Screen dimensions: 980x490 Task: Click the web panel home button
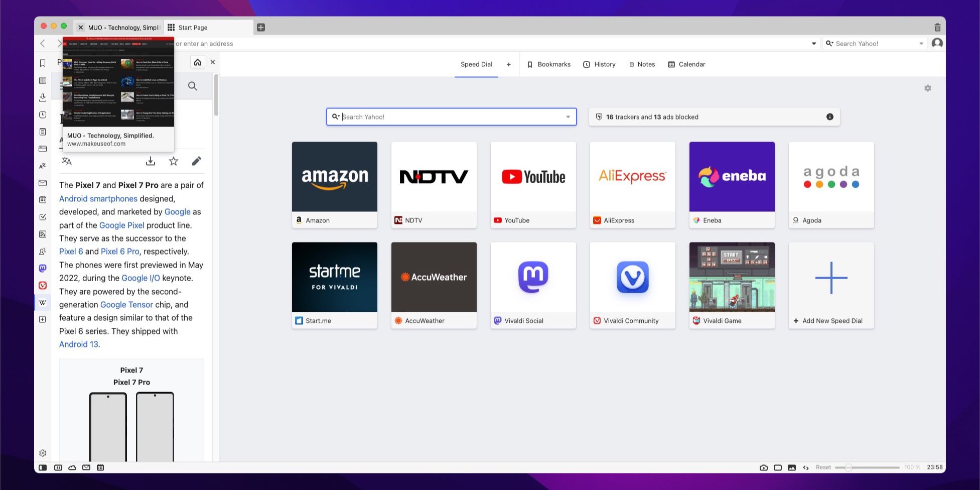(x=198, y=62)
